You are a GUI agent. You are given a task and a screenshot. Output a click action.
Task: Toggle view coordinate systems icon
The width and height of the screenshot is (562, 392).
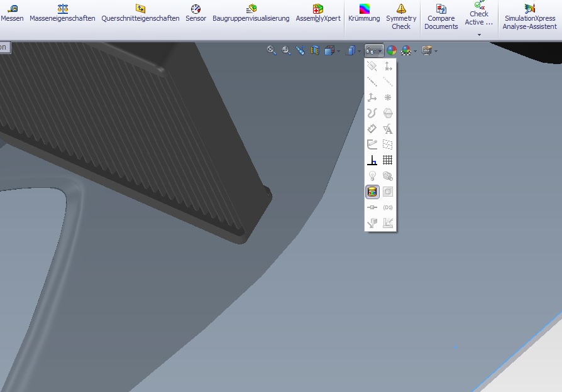[372, 97]
